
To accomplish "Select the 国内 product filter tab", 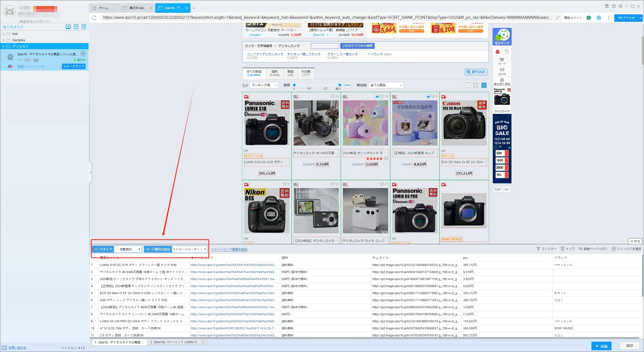I will 274,73.
